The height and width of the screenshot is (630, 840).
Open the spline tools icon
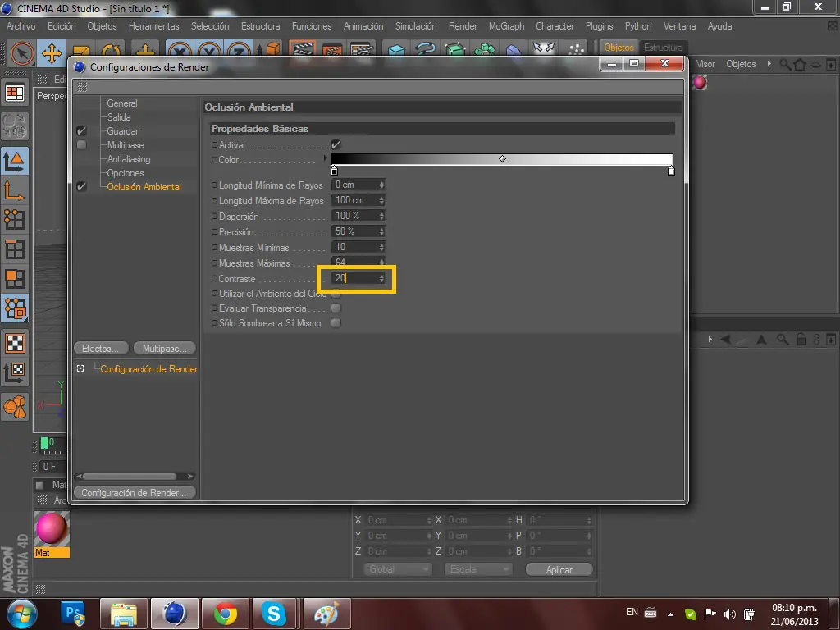click(x=426, y=50)
